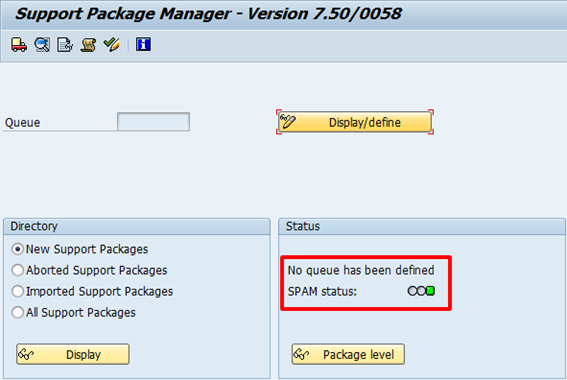
Task: Open the blue Info icon
Action: (143, 44)
